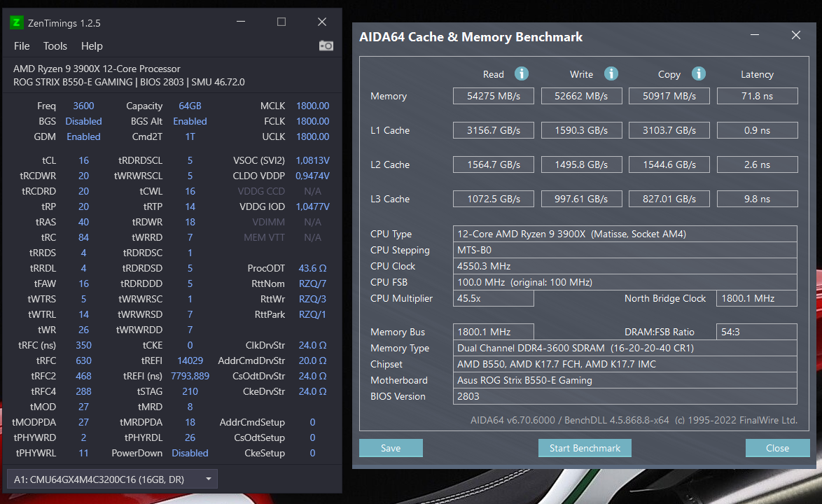Image resolution: width=822 pixels, height=504 pixels.
Task: Click the L2 Cache Read 1564.7 GB/s value
Action: coord(494,164)
